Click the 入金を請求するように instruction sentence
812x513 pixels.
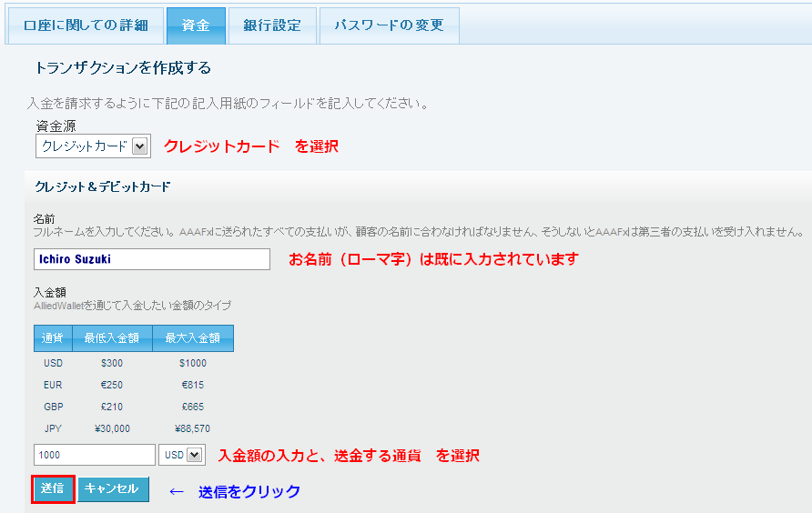(228, 104)
